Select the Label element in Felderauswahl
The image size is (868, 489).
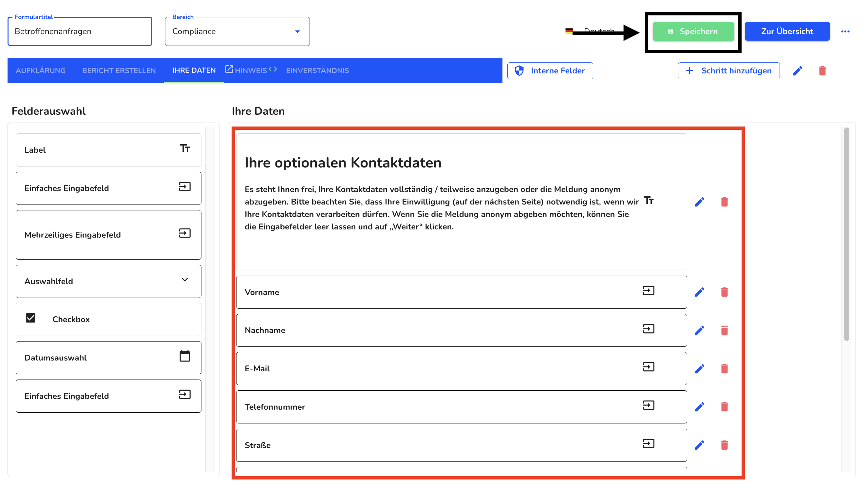(x=108, y=150)
